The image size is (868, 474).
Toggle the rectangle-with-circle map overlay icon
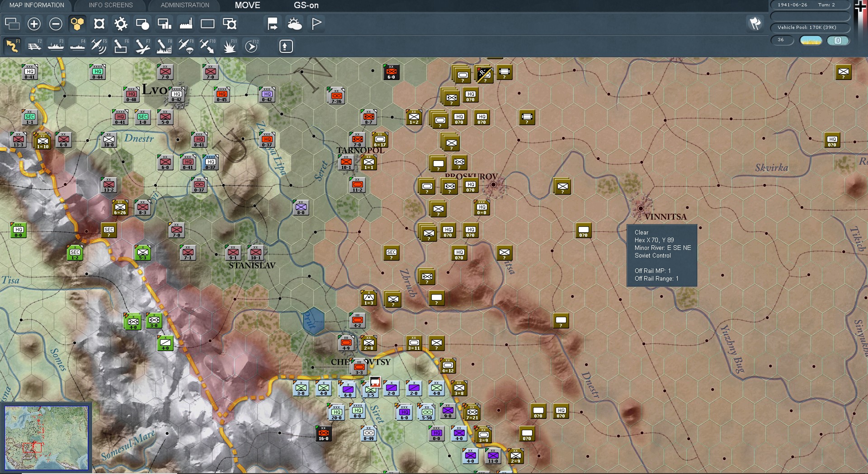coord(142,23)
